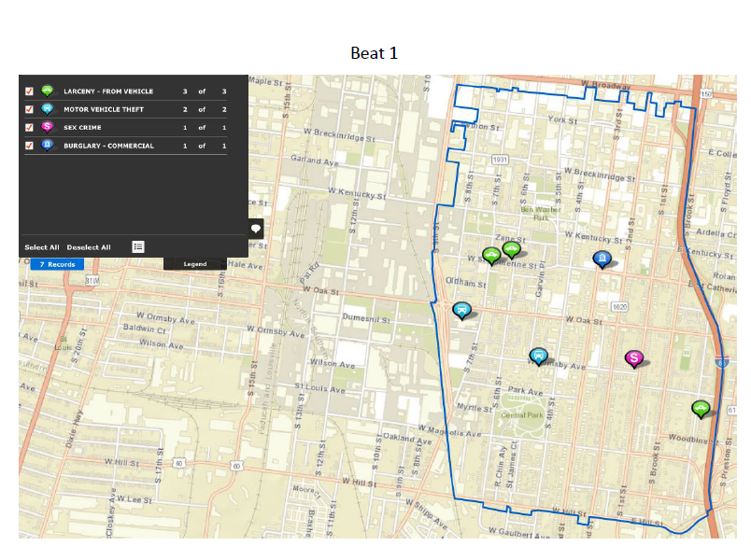This screenshot has height=560, width=751.
Task: Uncheck the Burglary - Commercial checkbox
Action: [x=29, y=146]
